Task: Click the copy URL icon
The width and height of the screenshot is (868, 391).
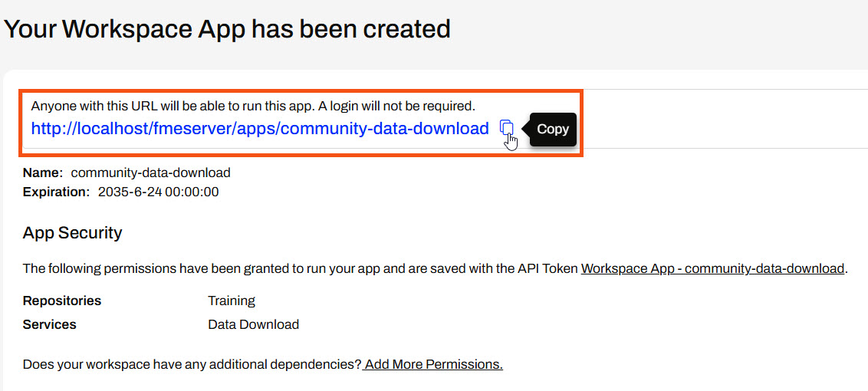Action: [506, 128]
